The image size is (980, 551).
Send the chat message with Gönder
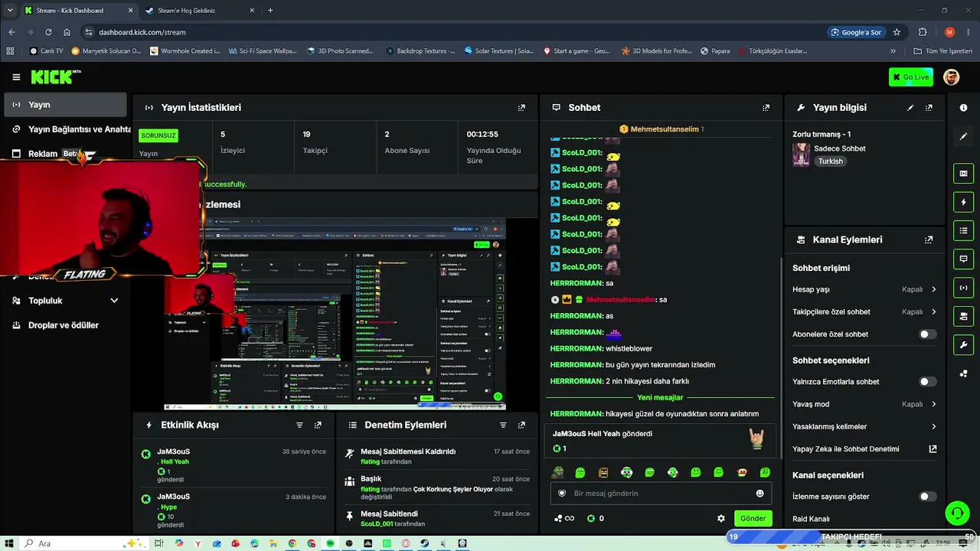(x=753, y=518)
